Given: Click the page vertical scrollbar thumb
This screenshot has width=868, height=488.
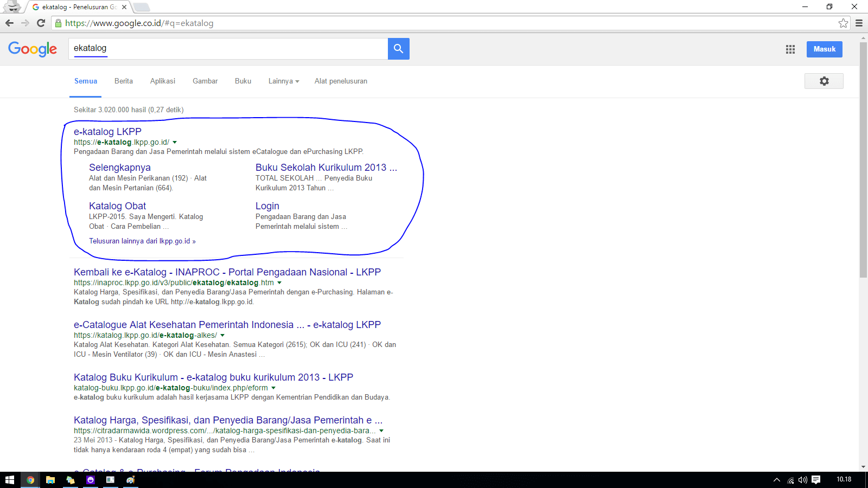Looking at the screenshot, I should pyautogui.click(x=863, y=160).
